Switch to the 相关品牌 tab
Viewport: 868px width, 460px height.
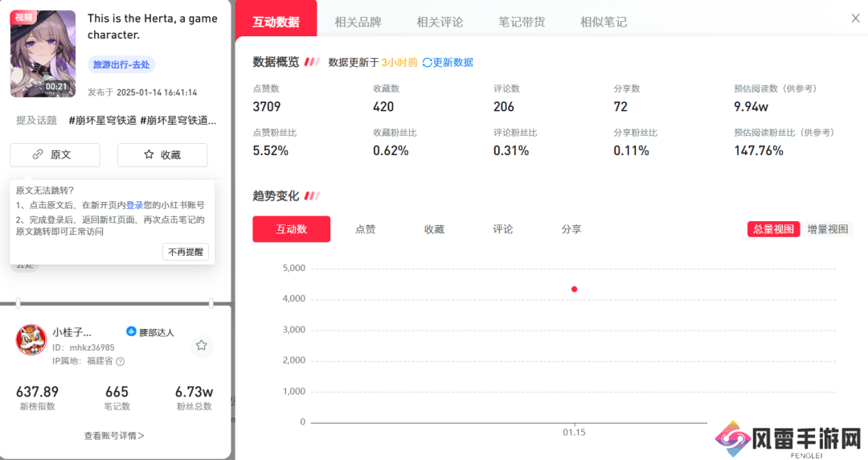tap(358, 23)
